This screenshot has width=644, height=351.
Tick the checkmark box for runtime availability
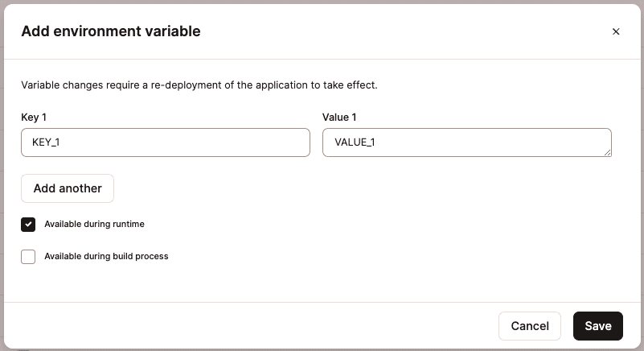(28, 225)
